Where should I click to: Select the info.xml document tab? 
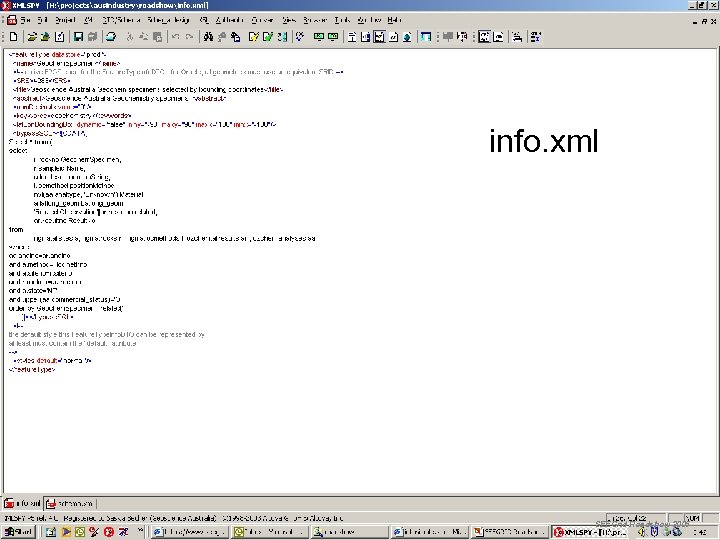point(22,503)
